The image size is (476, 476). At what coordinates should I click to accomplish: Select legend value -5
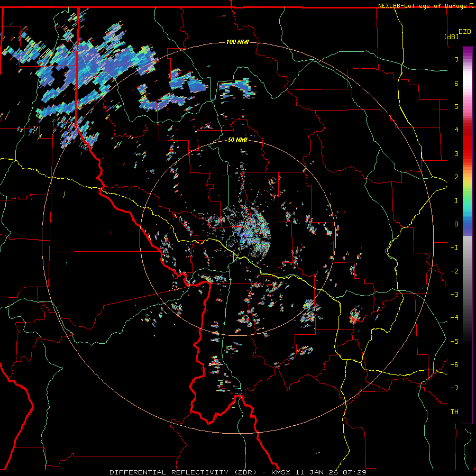pos(454,341)
